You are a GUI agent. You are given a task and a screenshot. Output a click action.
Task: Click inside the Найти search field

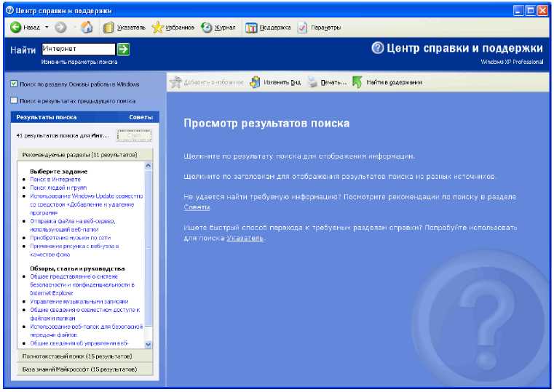click(79, 49)
